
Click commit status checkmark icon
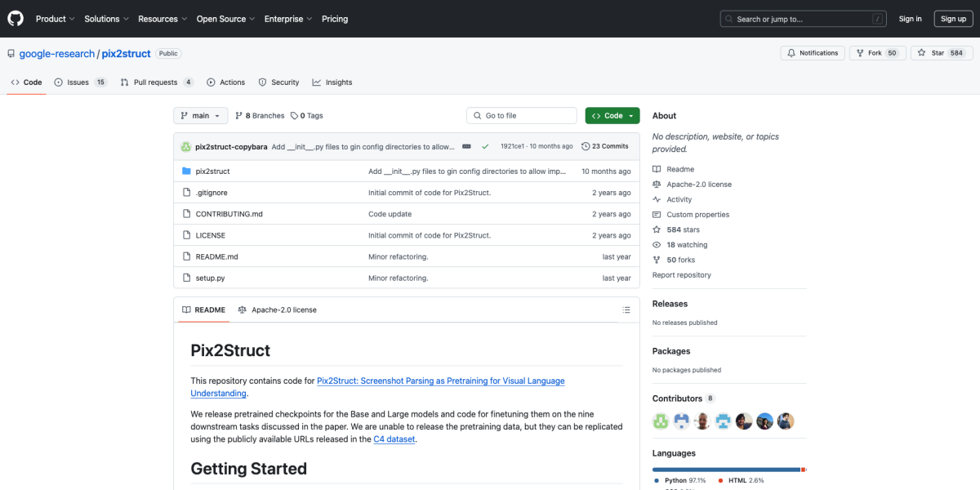[485, 146]
